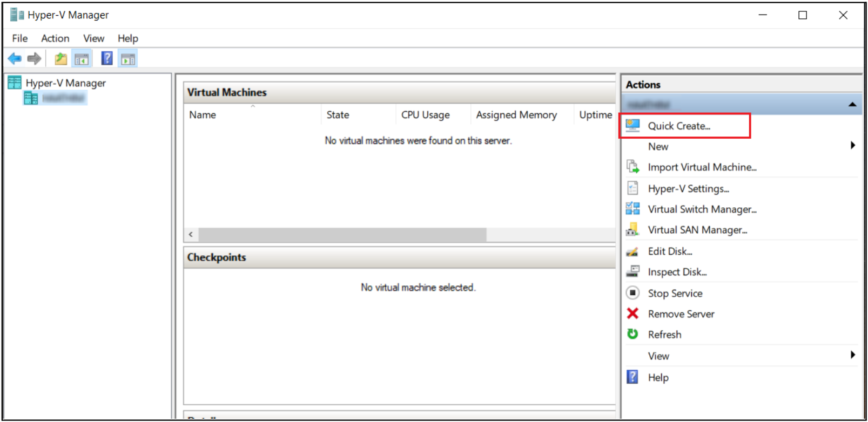Click the Virtual Machines horizontal scrollbar
The width and height of the screenshot is (868, 422).
click(342, 235)
